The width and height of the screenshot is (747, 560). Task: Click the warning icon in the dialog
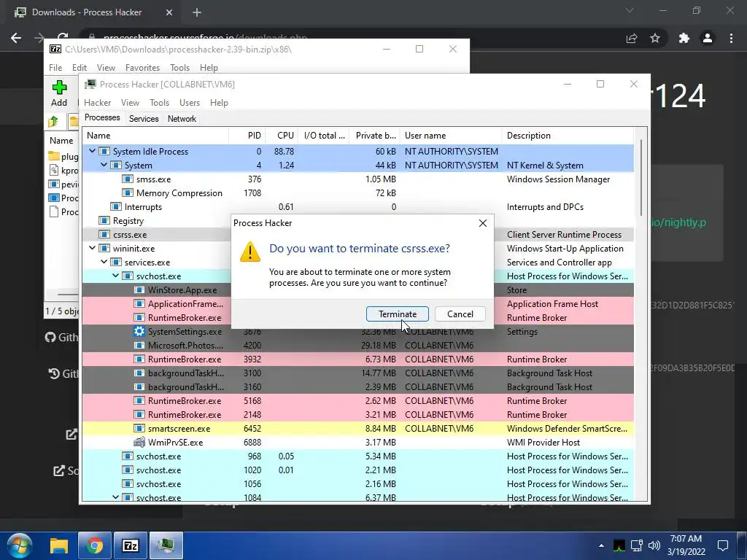coord(250,252)
